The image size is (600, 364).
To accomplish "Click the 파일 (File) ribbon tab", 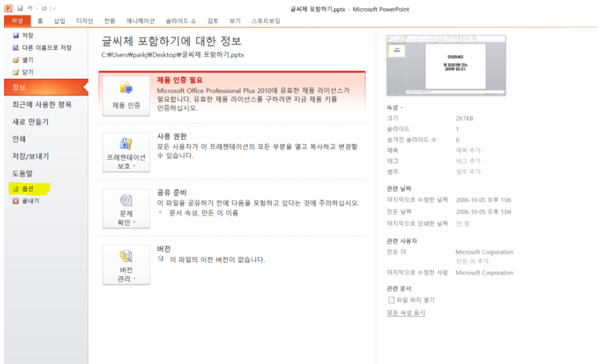I will pyautogui.click(x=17, y=21).
